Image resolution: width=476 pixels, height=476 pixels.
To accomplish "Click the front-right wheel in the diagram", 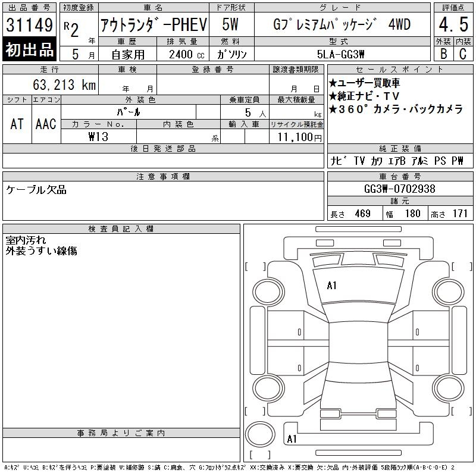I will (x=449, y=292).
